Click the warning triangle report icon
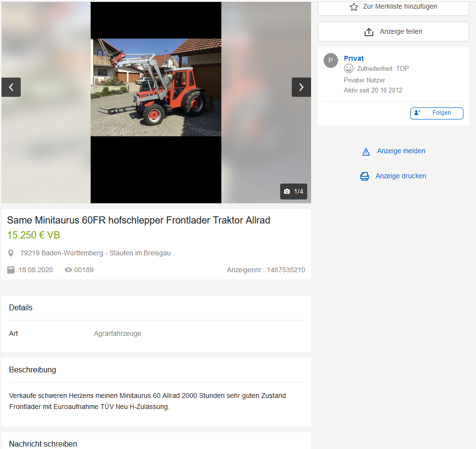 (x=366, y=152)
